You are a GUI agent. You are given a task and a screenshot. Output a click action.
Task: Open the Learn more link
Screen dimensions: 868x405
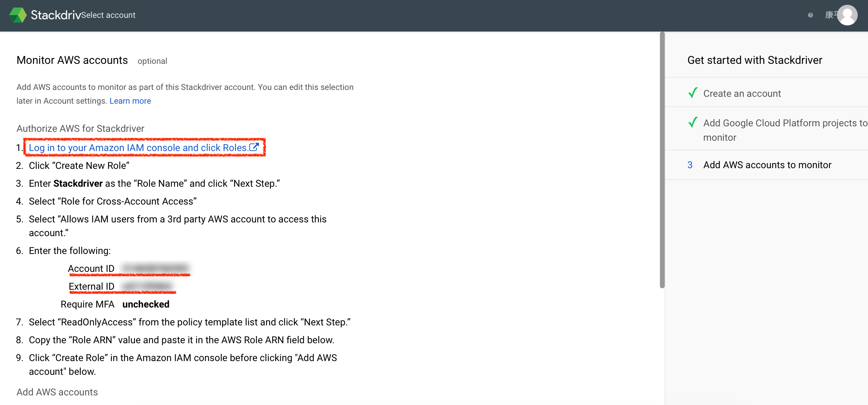tap(130, 101)
